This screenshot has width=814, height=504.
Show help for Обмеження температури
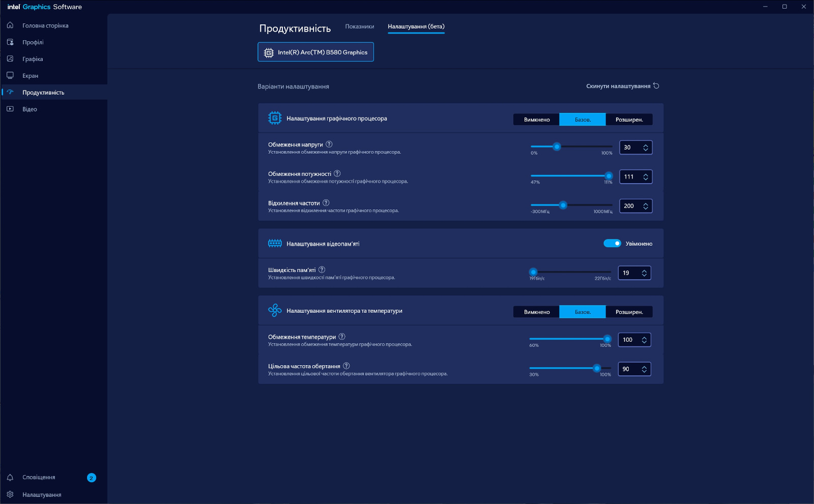point(342,337)
